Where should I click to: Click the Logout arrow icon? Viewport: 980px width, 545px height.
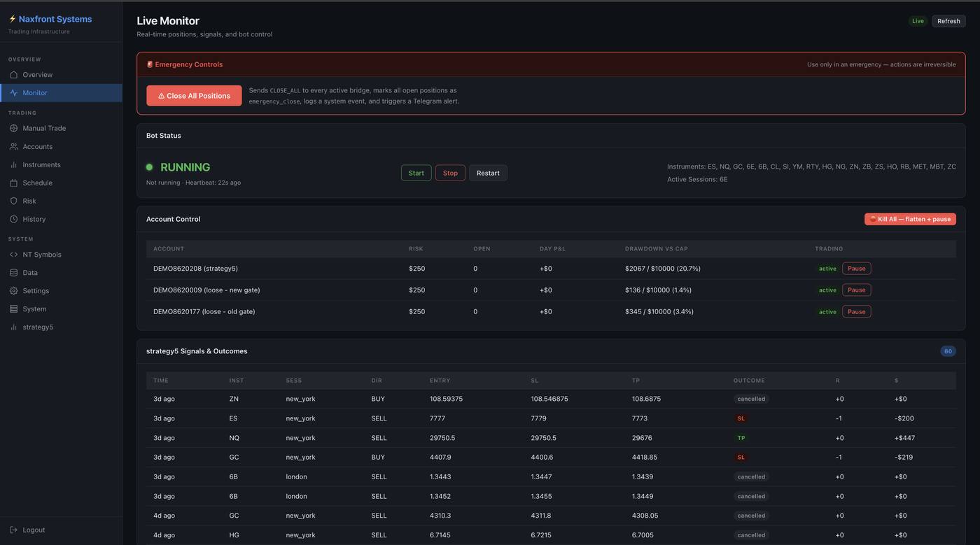tap(13, 530)
